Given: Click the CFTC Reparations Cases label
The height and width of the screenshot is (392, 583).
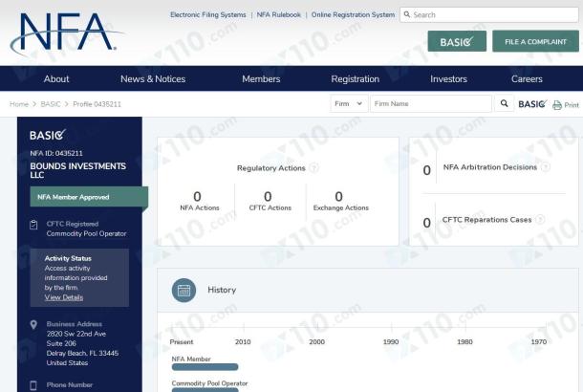Looking at the screenshot, I should pos(486,220).
